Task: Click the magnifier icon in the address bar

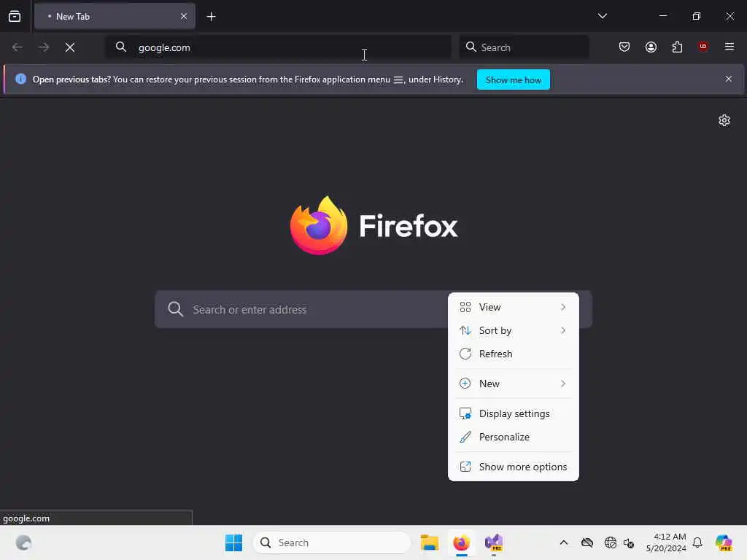Action: (x=121, y=47)
